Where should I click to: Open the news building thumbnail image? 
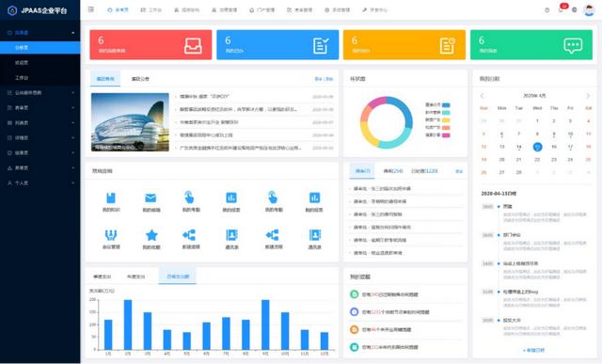tap(130, 122)
